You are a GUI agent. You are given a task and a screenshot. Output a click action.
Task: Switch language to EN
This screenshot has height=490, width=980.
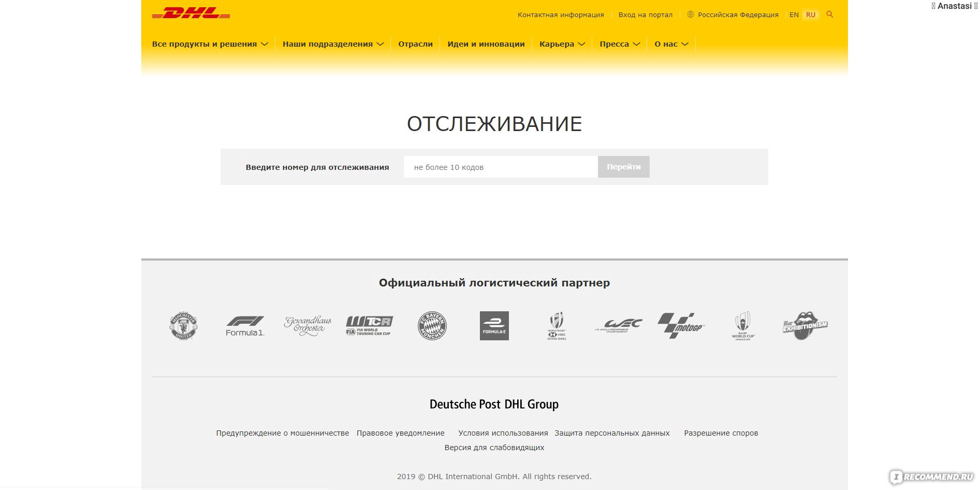tap(794, 15)
